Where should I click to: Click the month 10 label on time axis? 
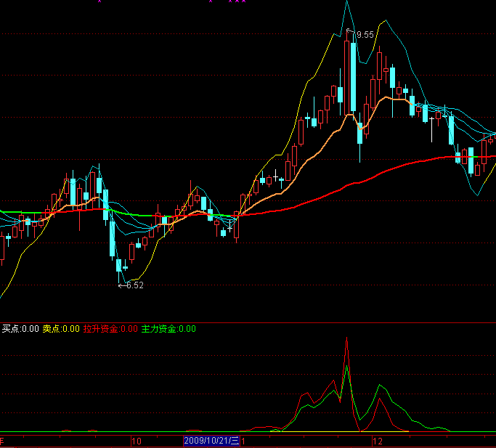coord(137,441)
